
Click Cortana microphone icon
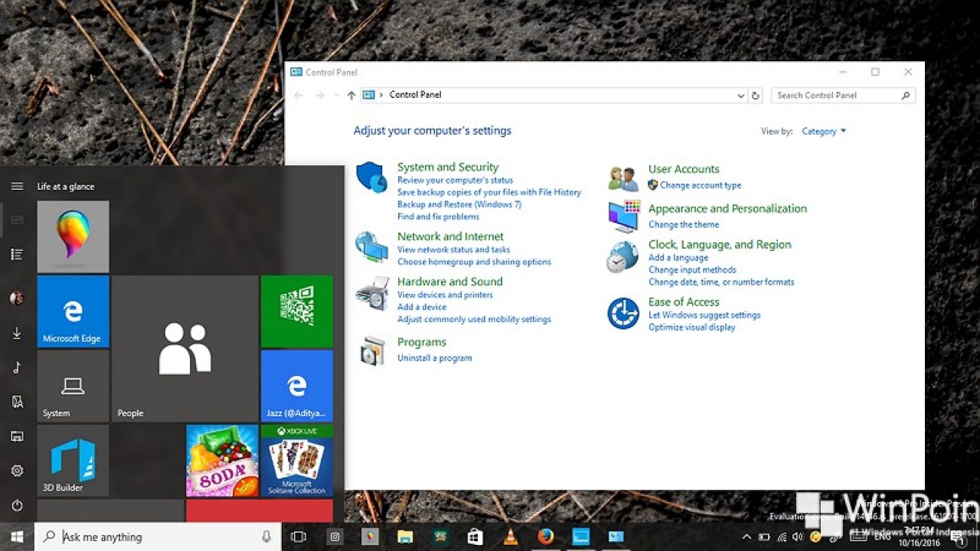coord(266,537)
